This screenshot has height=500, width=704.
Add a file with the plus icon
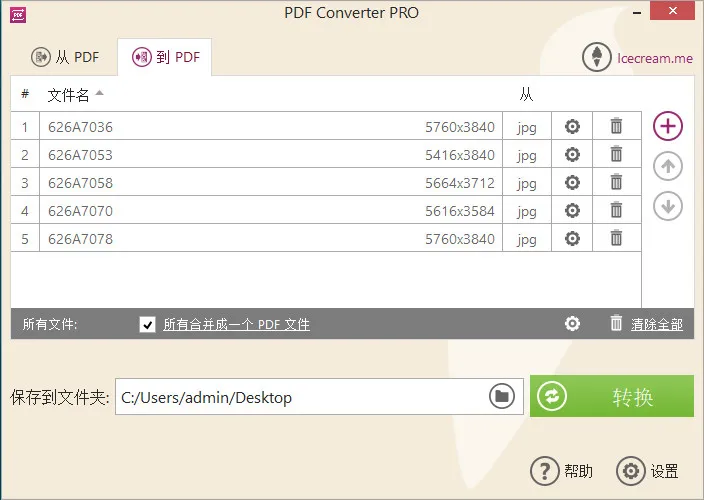[668, 126]
